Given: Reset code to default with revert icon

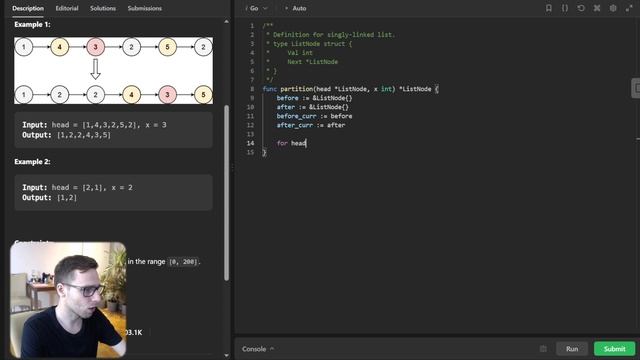Looking at the screenshot, I should coord(581,8).
